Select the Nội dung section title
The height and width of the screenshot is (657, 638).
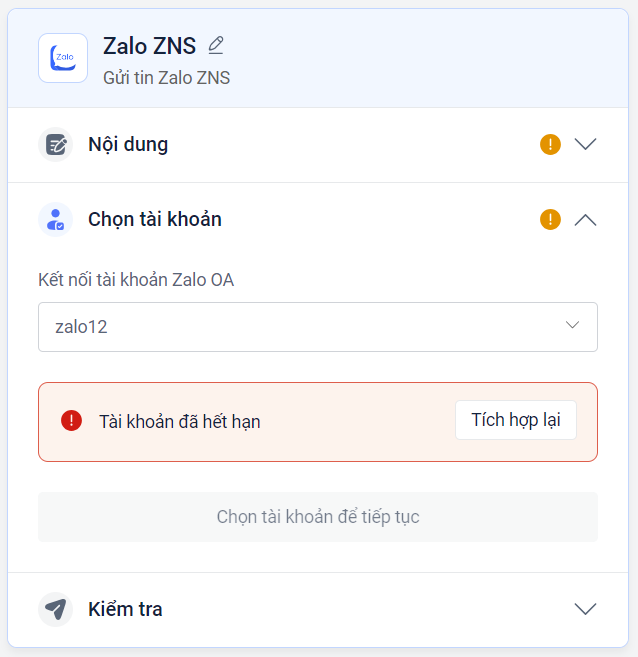pyautogui.click(x=128, y=144)
